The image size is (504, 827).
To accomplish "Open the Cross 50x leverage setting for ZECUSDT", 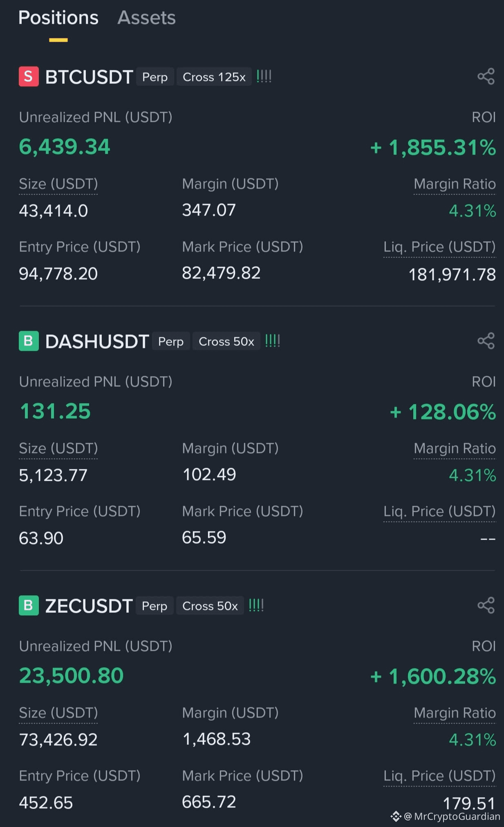I will pyautogui.click(x=210, y=606).
